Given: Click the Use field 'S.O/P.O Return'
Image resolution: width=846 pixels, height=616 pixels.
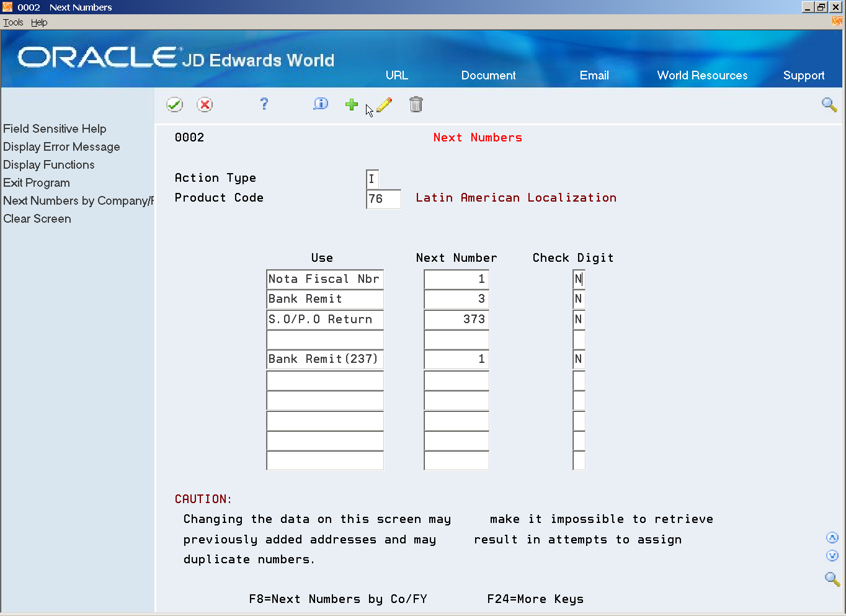Looking at the screenshot, I should pyautogui.click(x=325, y=319).
